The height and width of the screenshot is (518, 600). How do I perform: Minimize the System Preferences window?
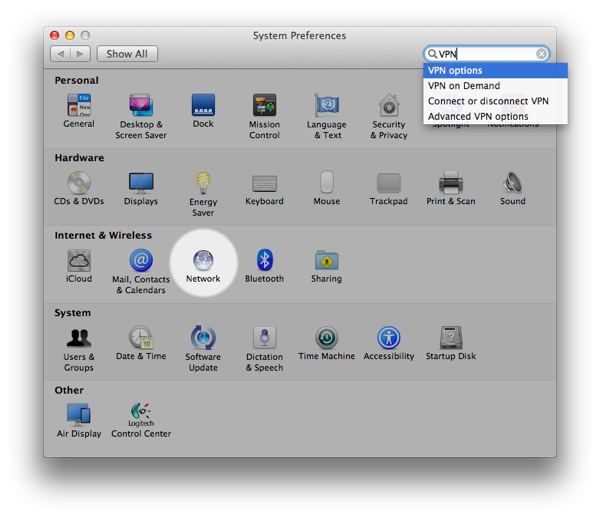coord(70,36)
